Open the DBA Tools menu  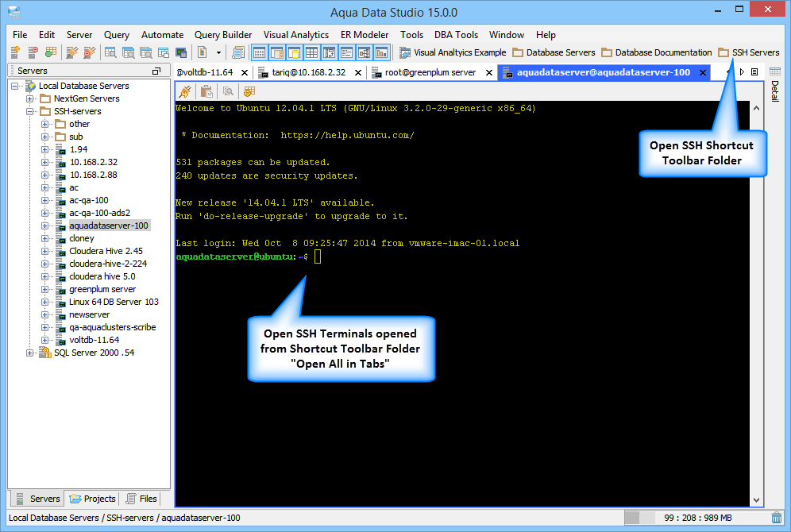click(x=456, y=35)
